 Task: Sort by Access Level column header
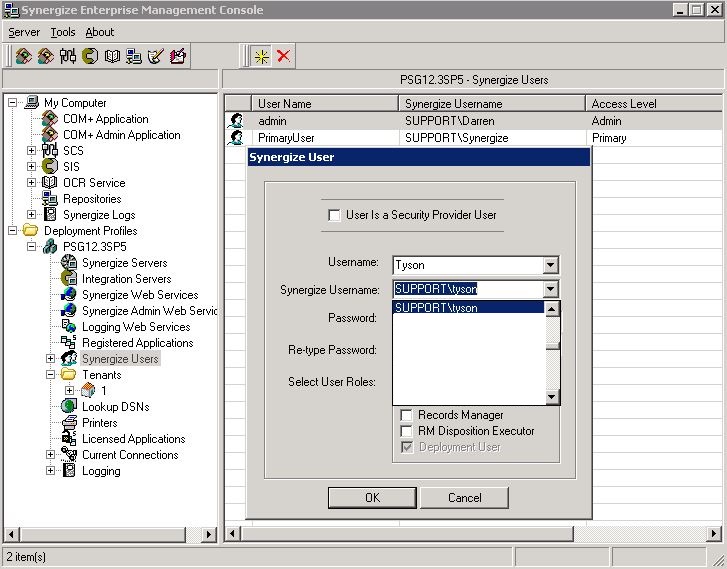click(655, 103)
